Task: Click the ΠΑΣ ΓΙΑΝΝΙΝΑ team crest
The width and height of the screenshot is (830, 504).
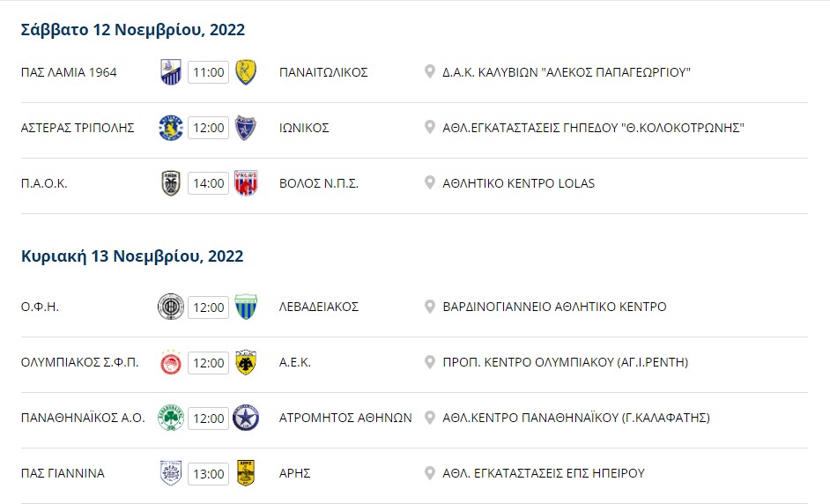Action: 171,473
